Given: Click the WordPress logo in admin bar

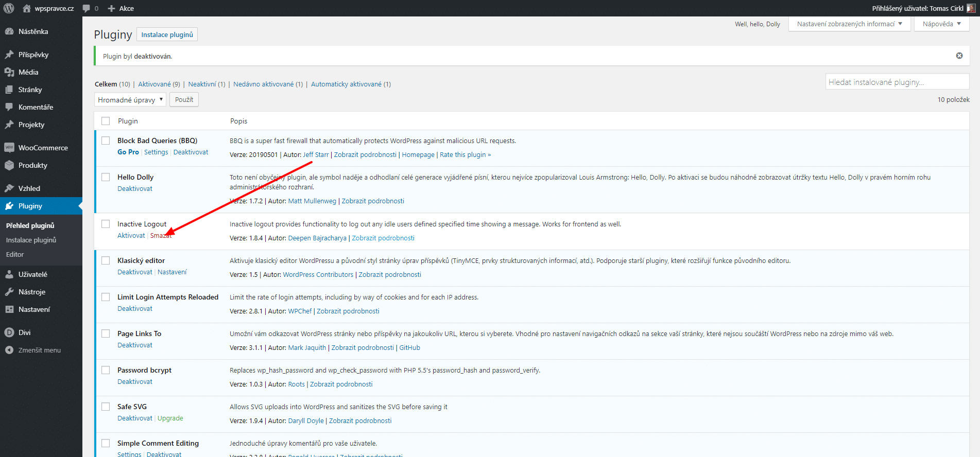Looking at the screenshot, I should click(8, 8).
